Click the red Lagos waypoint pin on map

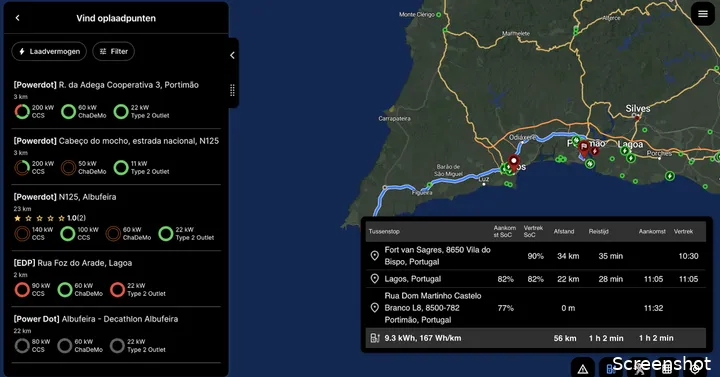click(x=514, y=163)
